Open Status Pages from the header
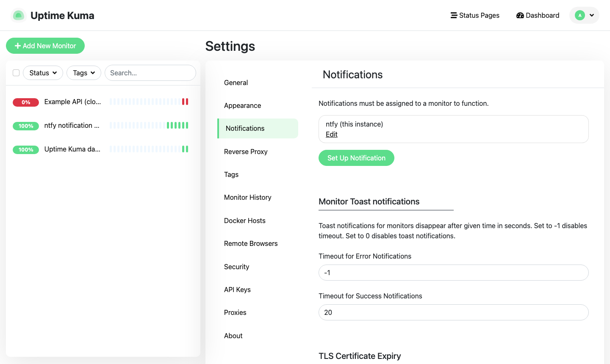Viewport: 610px width, 364px height. tap(475, 15)
